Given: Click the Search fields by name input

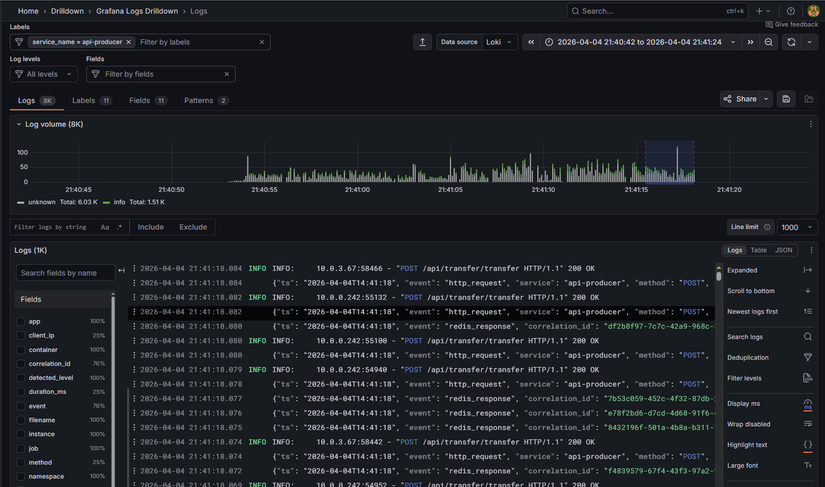Looking at the screenshot, I should pos(65,273).
